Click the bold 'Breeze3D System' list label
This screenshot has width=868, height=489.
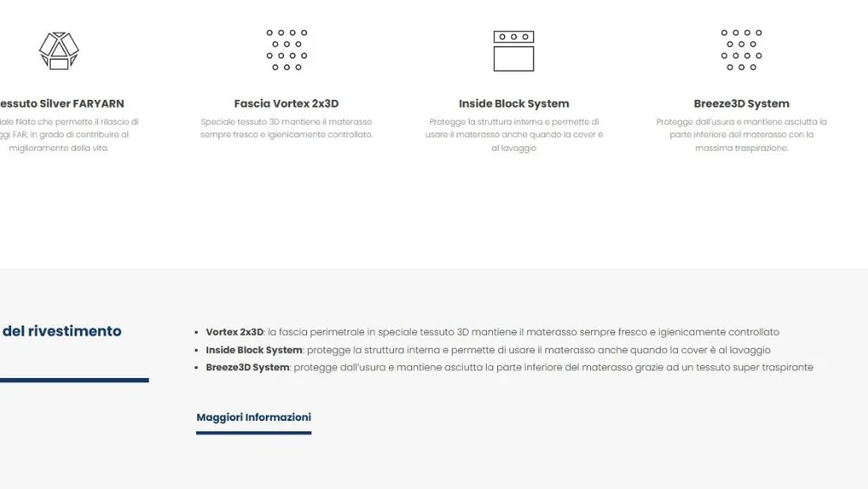(x=247, y=368)
